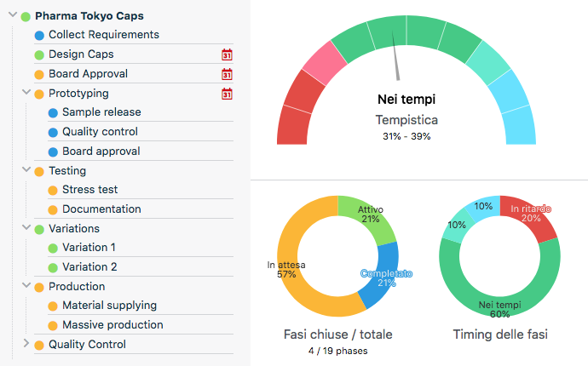Click orange status dot beside Stress test

click(x=53, y=190)
